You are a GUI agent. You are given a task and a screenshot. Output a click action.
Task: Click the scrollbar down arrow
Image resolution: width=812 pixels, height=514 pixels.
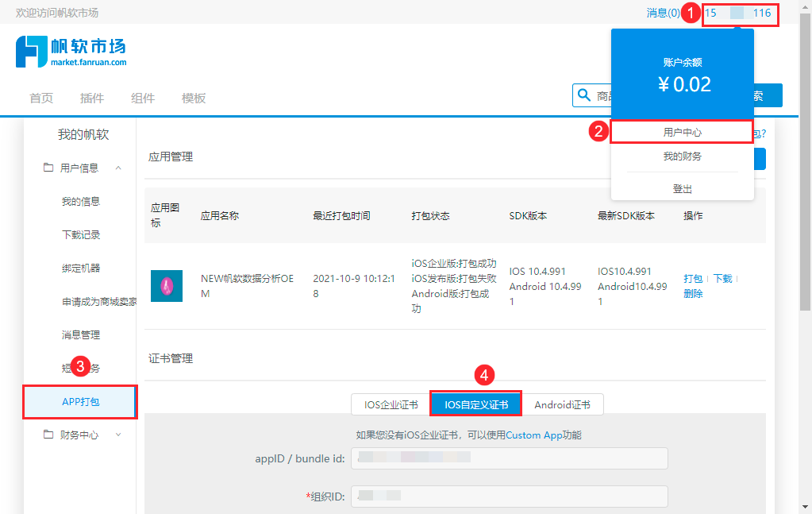[x=806, y=507]
